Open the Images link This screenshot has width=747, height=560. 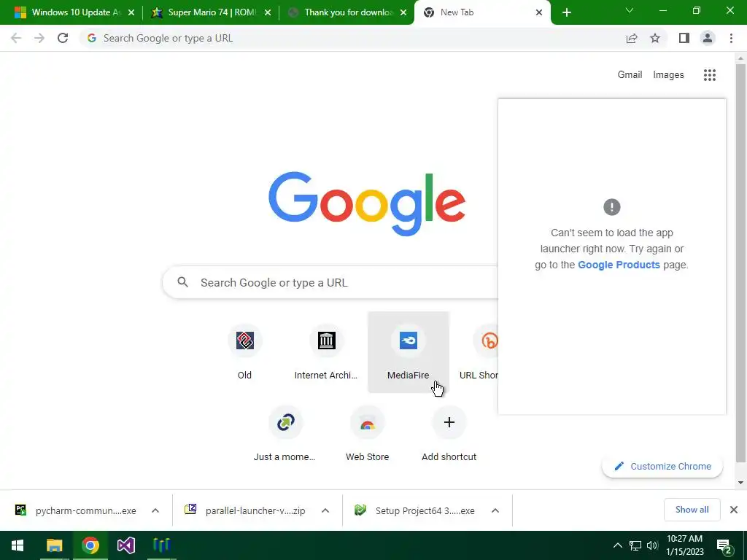click(668, 75)
